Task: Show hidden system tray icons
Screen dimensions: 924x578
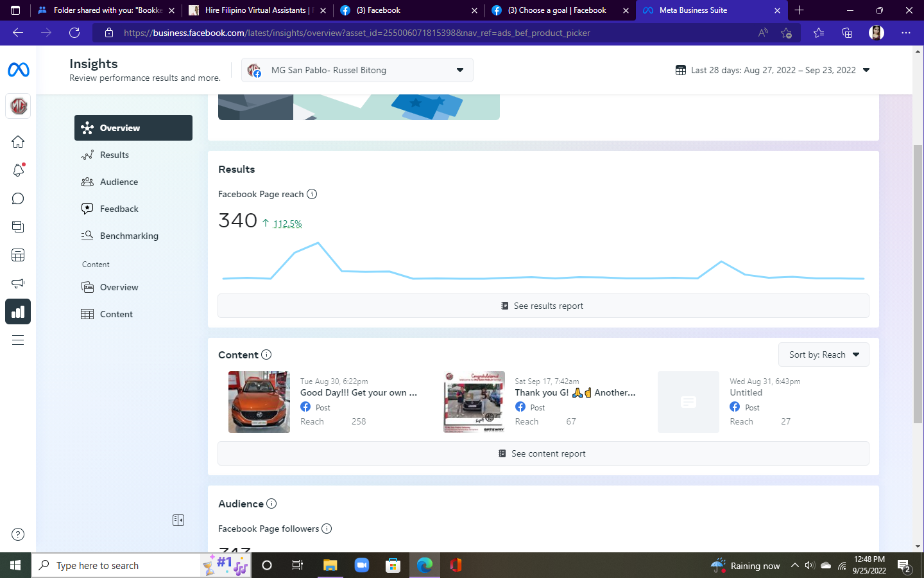Action: [794, 566]
